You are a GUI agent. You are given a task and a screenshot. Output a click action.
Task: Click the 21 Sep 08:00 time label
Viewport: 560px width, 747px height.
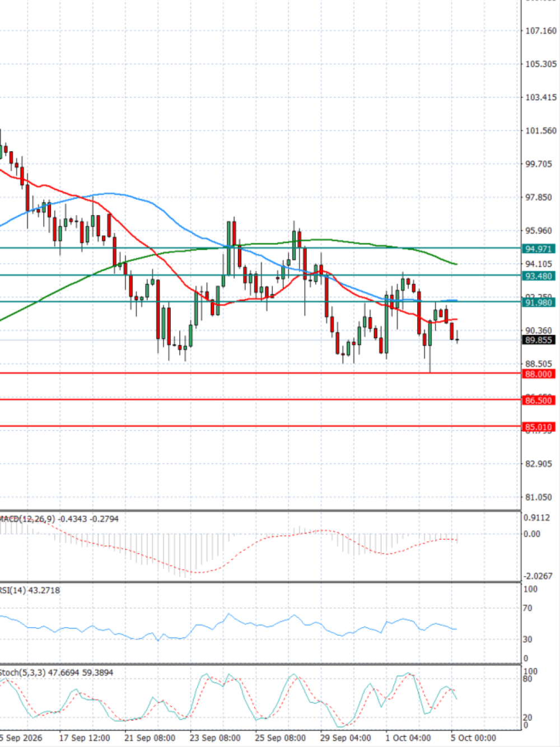[x=150, y=738]
